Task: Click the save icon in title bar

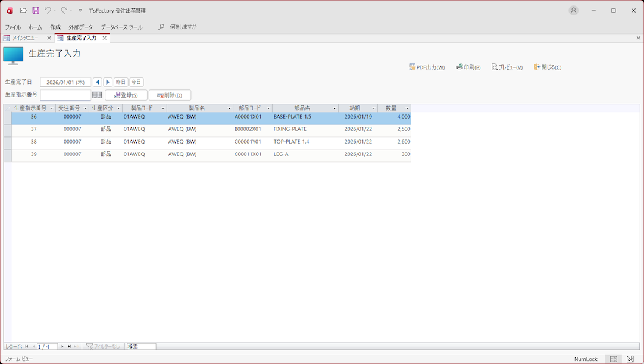Action: tap(36, 10)
